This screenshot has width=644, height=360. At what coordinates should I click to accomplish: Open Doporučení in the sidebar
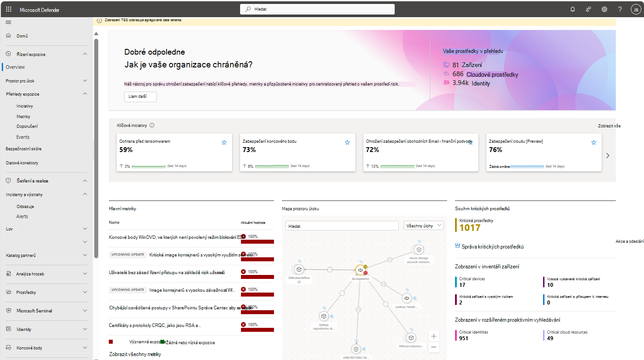27,126
